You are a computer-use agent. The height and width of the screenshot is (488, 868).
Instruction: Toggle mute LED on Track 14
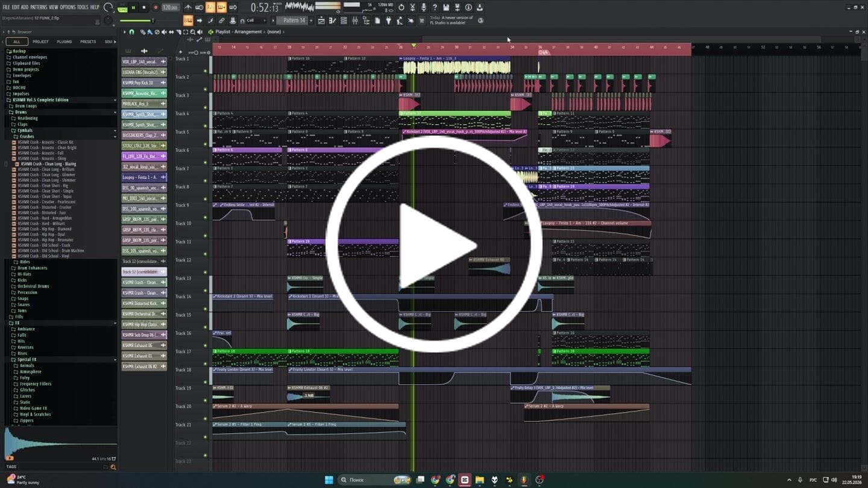206,309
